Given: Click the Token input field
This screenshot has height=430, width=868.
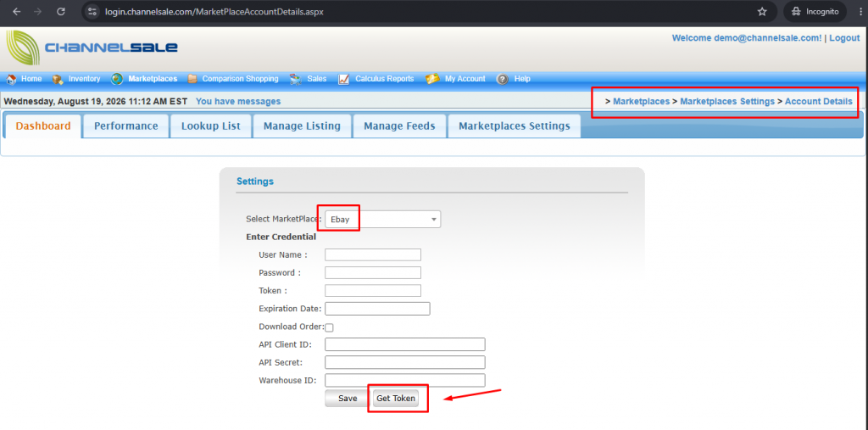Looking at the screenshot, I should 373,290.
